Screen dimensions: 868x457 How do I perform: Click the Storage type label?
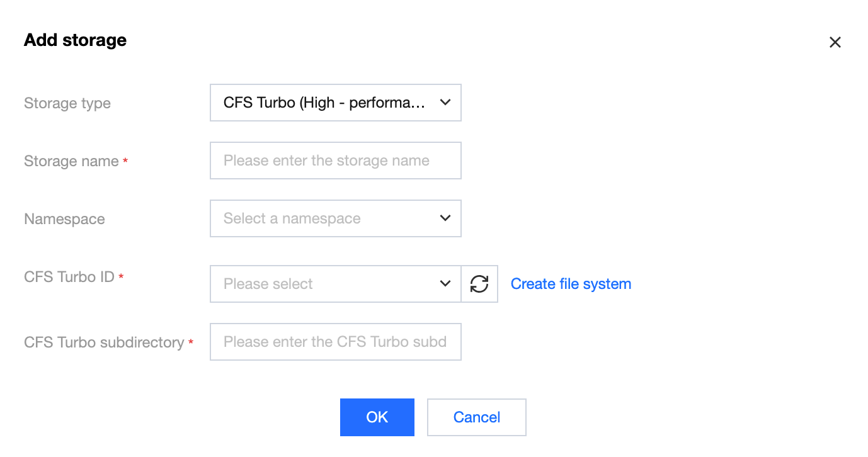(67, 103)
